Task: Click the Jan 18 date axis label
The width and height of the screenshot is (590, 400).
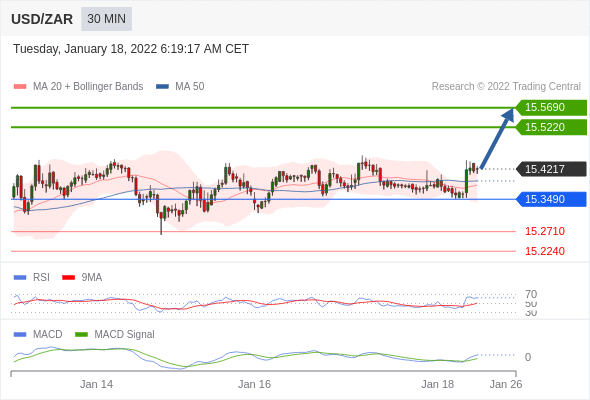Action: 438,384
